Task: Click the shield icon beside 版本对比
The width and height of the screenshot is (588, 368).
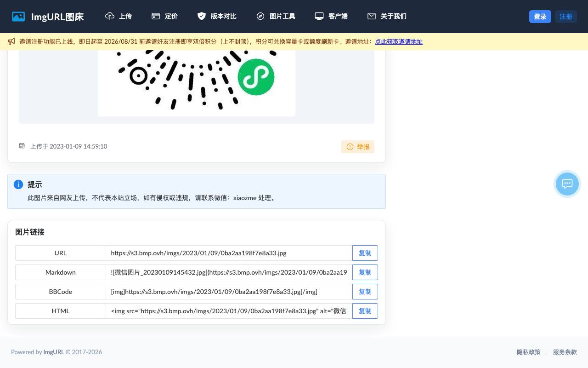Action: click(x=202, y=16)
